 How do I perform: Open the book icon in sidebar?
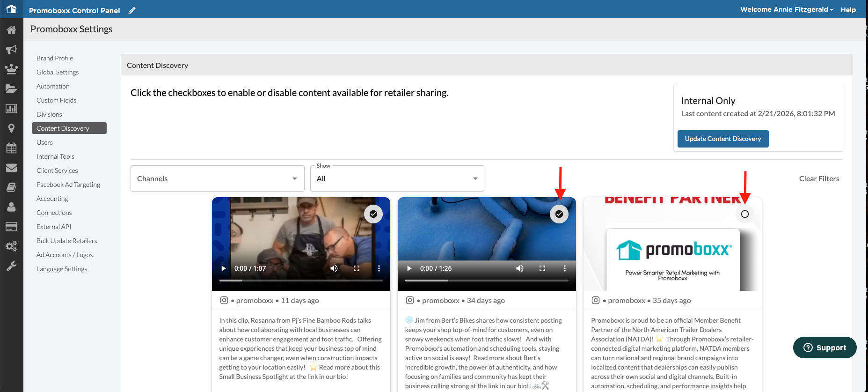(11, 187)
